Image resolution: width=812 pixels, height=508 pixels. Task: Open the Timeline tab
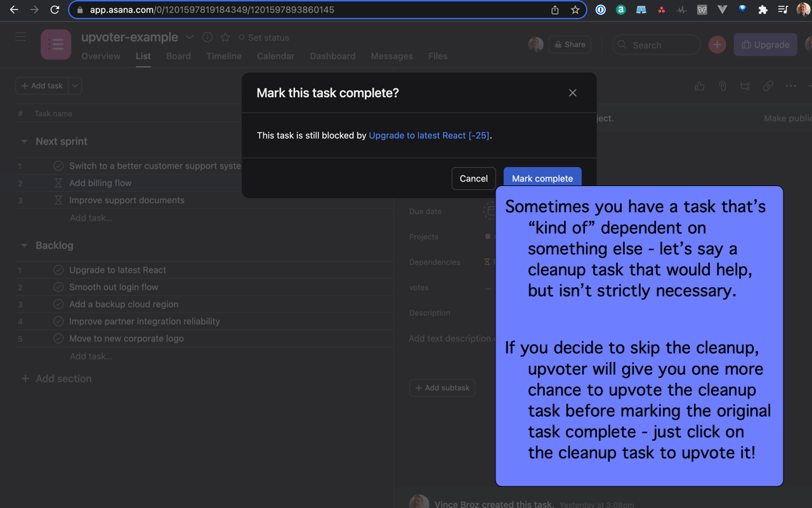click(x=224, y=56)
